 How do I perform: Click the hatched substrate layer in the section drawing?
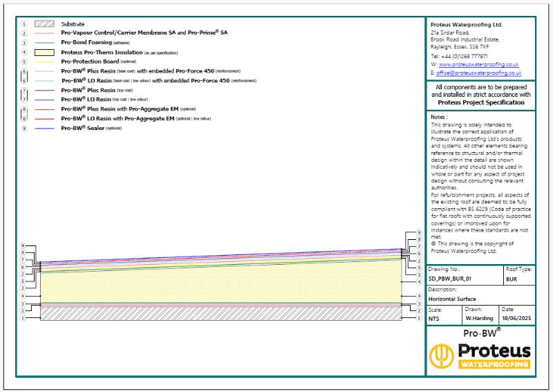click(x=221, y=313)
